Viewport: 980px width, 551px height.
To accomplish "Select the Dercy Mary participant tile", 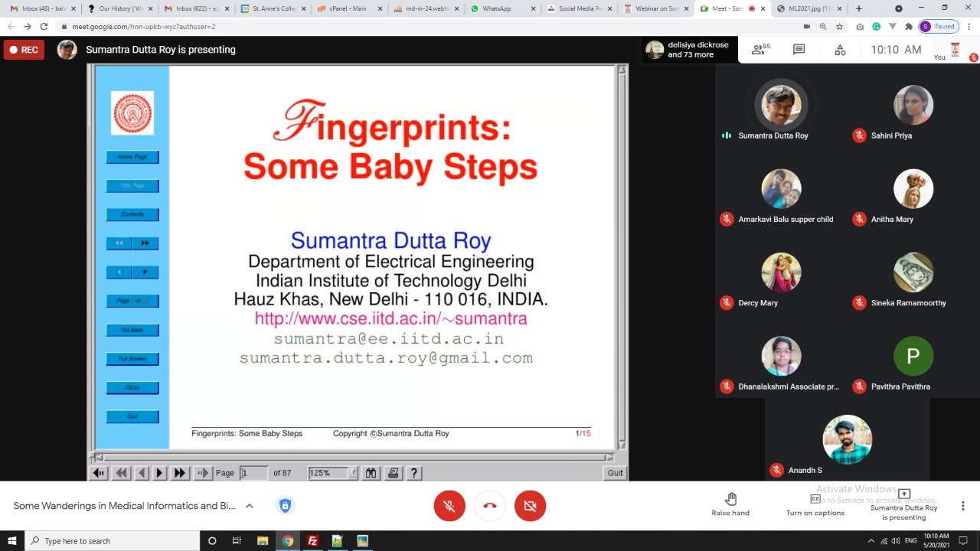I will coord(781,273).
